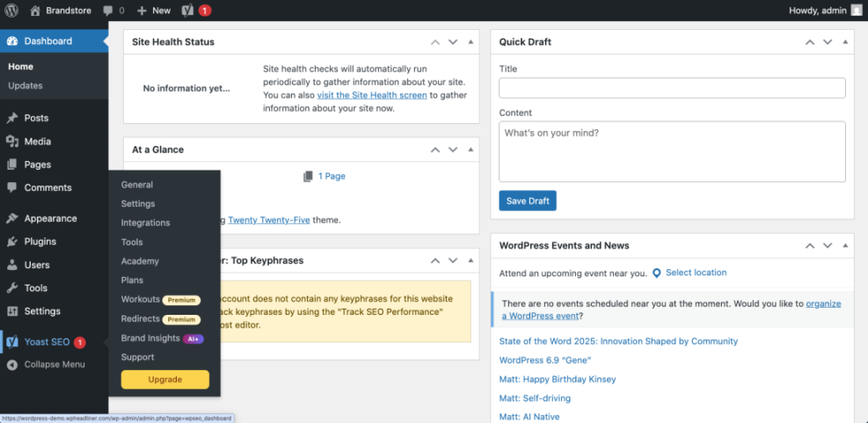The width and height of the screenshot is (868, 423).
Task: Collapse the At a Glance panel
Action: pos(470,150)
